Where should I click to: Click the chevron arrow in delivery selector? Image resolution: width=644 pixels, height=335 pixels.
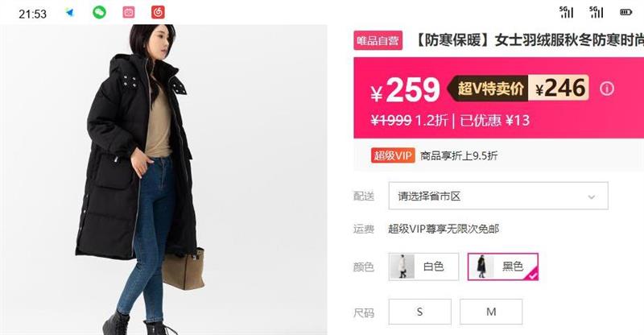coord(592,196)
